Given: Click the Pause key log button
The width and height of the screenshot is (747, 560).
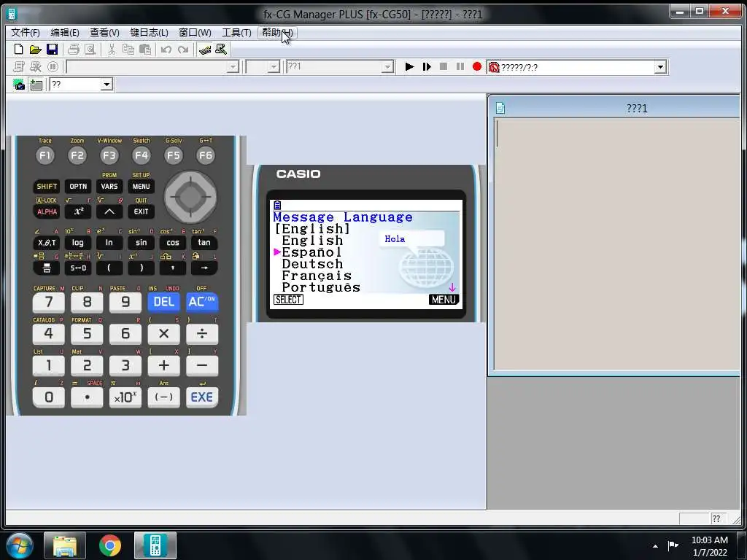Looking at the screenshot, I should click(x=460, y=66).
